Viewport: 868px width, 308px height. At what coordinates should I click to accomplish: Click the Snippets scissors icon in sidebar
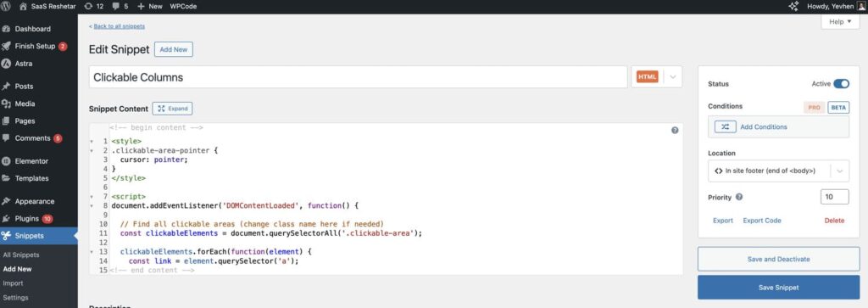point(6,236)
